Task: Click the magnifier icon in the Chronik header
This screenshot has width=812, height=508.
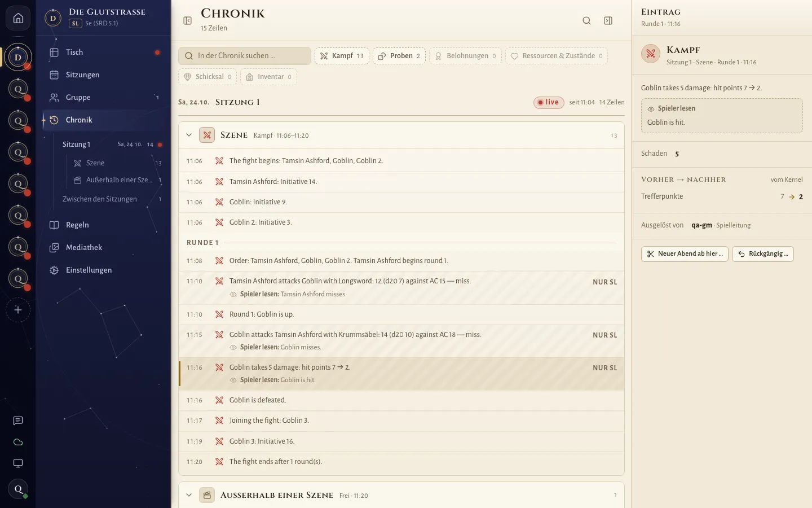Action: [x=586, y=21]
